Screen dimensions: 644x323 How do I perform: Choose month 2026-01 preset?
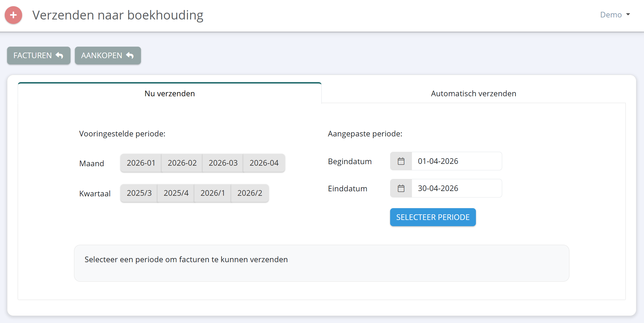click(x=141, y=163)
